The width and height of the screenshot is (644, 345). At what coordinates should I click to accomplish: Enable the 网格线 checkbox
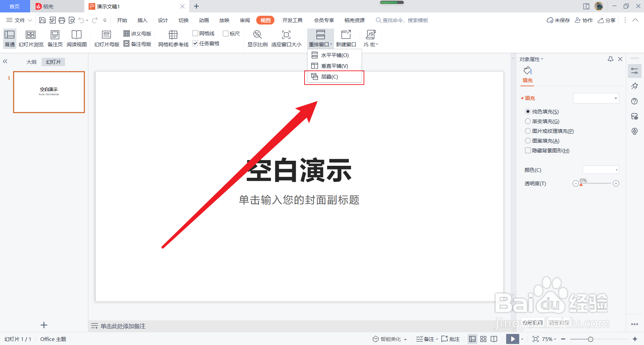[196, 33]
